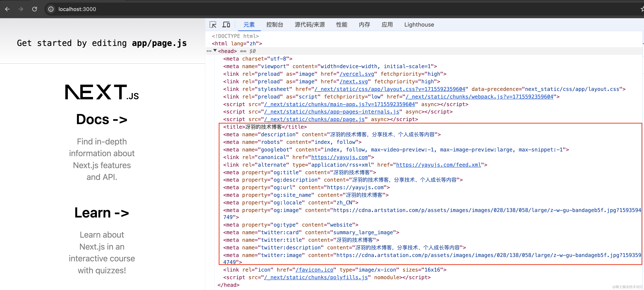The image size is (644, 290).
Task: Open the Lighthouse panel
Action: [x=419, y=24]
